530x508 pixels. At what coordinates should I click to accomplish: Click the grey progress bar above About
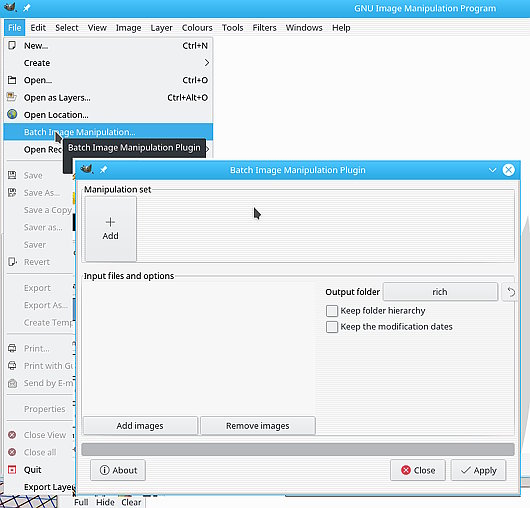(x=298, y=449)
